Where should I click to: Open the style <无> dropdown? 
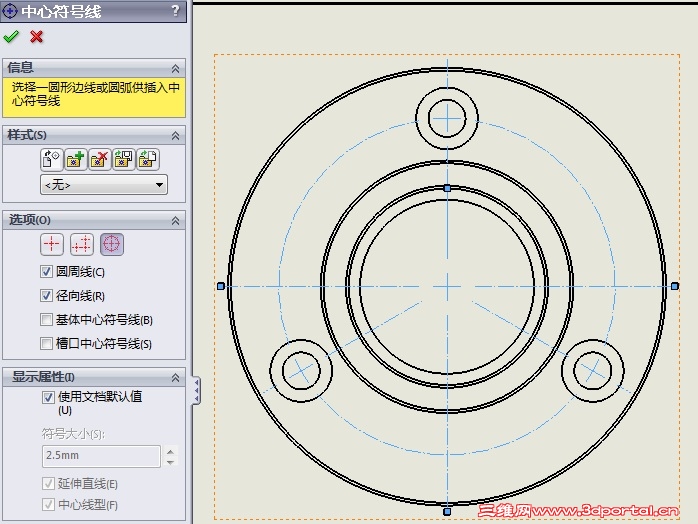pos(104,185)
